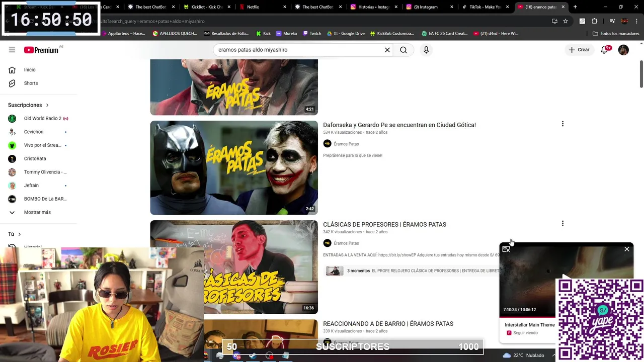Open Vivo por el Strea... subscription
Screen dimensions: 644x362
[39, 145]
